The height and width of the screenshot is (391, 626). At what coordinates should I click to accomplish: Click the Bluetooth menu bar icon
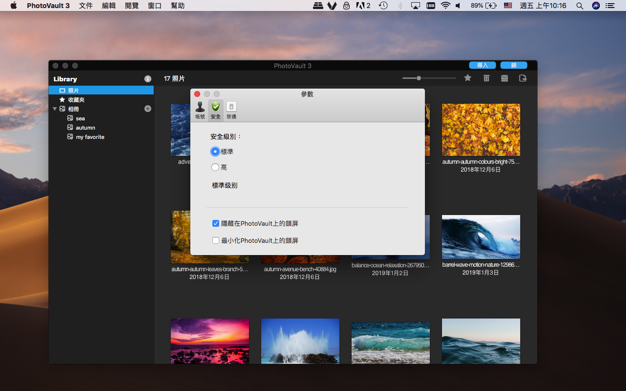(400, 6)
